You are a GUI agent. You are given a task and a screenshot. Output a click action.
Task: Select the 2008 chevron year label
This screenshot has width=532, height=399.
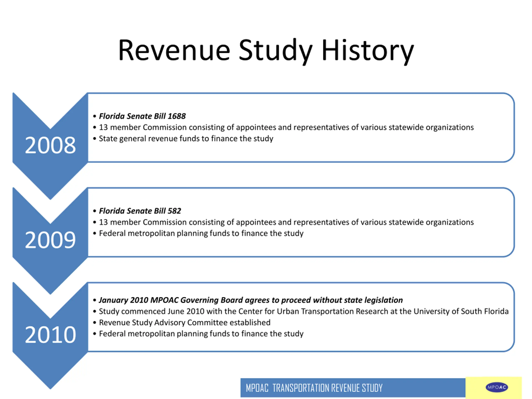pos(50,145)
